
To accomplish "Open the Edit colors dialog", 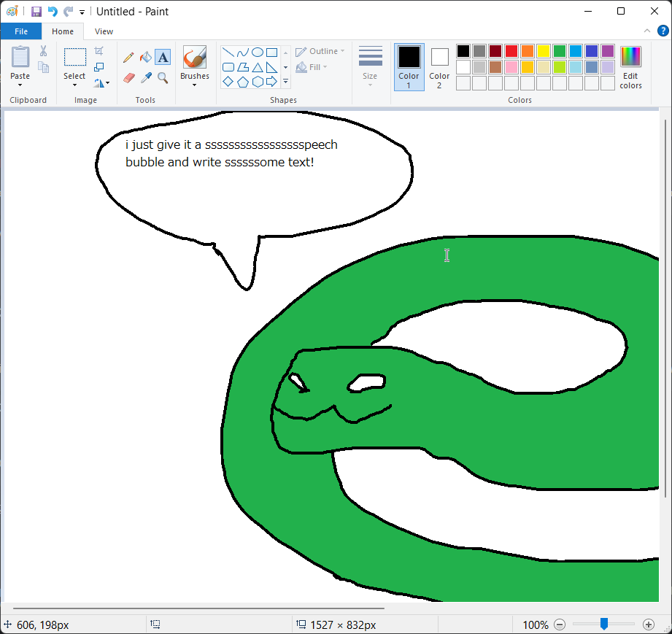I will pos(630,67).
